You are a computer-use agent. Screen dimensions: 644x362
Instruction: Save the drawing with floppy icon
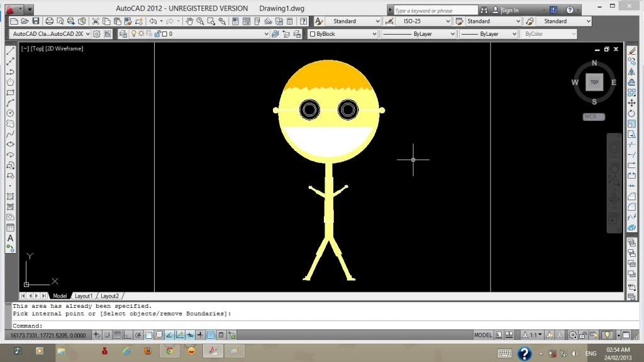pyautogui.click(x=36, y=21)
